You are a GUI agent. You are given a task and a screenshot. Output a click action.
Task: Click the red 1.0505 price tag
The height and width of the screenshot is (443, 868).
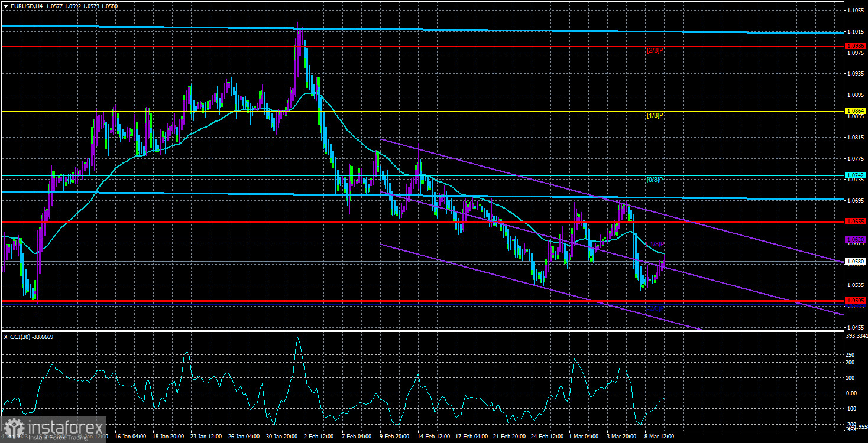click(x=856, y=301)
